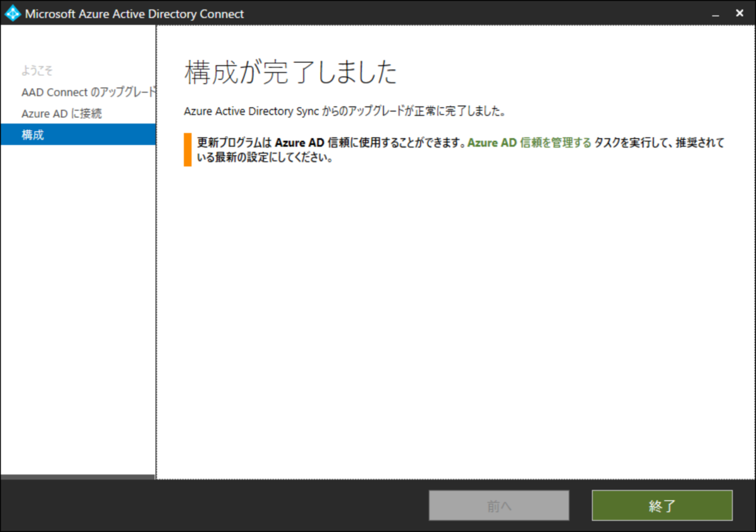Open the Azure AD 信頼を管理する link
The height and width of the screenshot is (532, 756).
coord(529,143)
